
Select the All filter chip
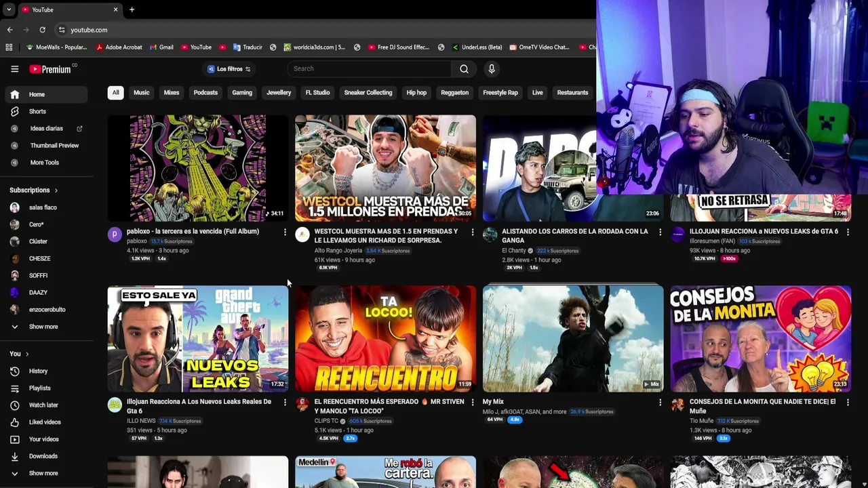tap(115, 93)
